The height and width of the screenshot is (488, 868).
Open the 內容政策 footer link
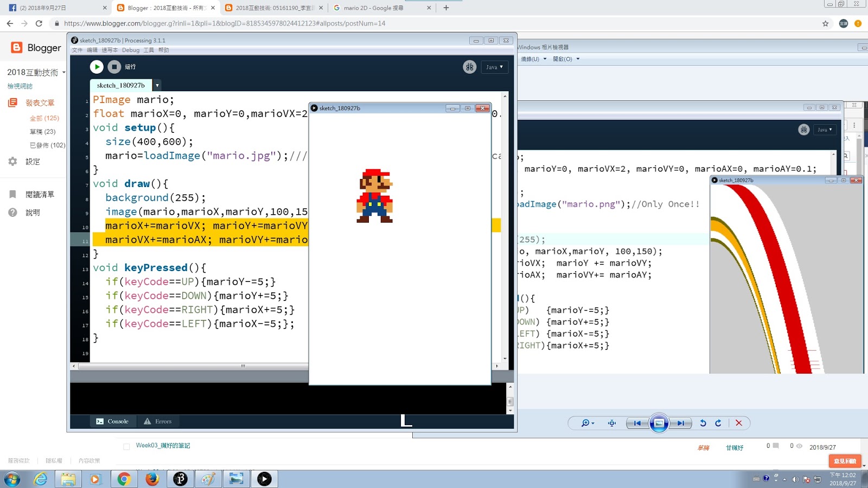89,461
